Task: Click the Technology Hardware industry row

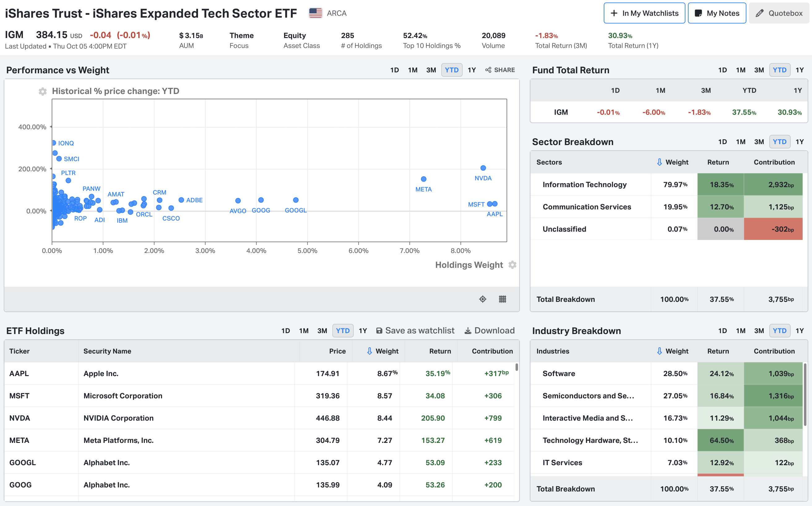Action: (667, 440)
